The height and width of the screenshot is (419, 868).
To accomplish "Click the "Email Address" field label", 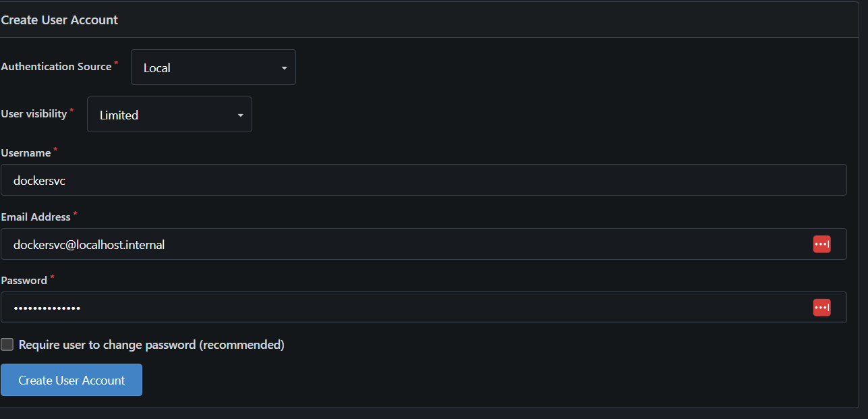I will [36, 217].
